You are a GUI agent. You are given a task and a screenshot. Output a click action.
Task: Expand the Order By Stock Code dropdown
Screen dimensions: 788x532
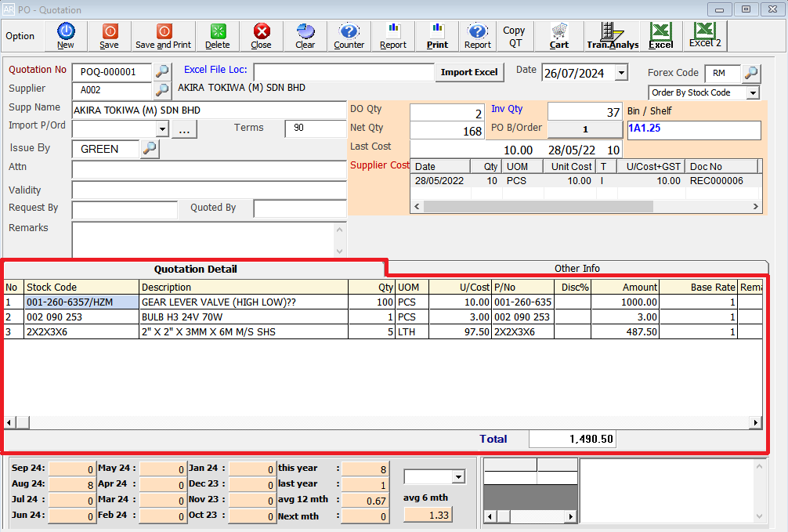753,92
